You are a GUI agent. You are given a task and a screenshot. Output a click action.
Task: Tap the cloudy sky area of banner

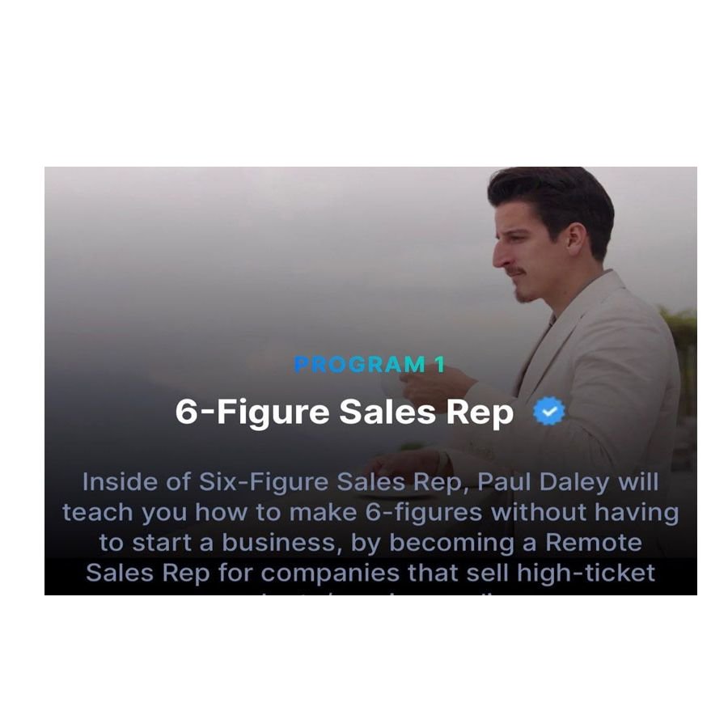point(232,232)
